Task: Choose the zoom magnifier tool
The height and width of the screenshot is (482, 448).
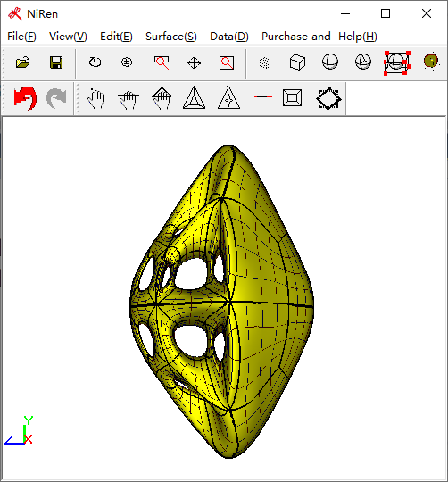Action: (162, 62)
